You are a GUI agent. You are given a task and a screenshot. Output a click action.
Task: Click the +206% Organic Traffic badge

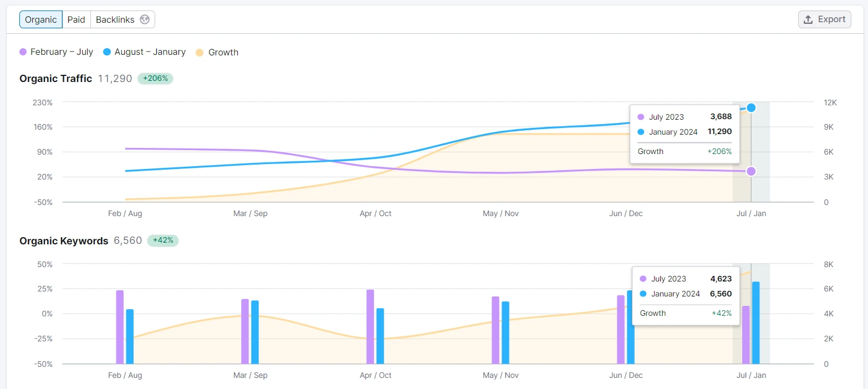pos(155,79)
